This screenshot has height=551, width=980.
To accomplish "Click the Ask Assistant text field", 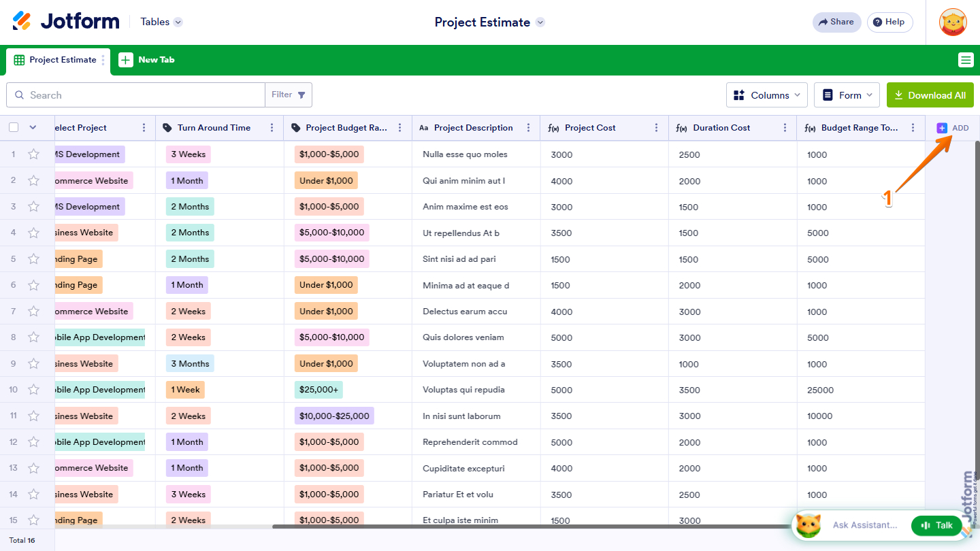I will [865, 525].
